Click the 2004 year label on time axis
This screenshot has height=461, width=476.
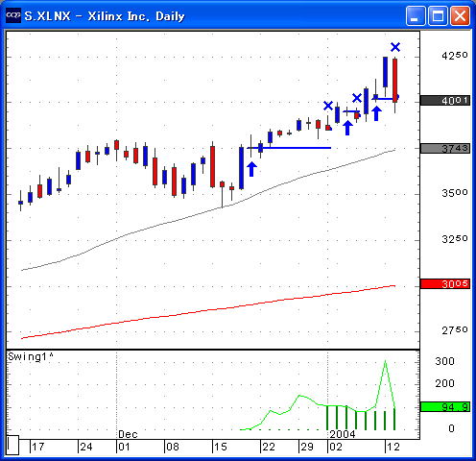pos(343,434)
